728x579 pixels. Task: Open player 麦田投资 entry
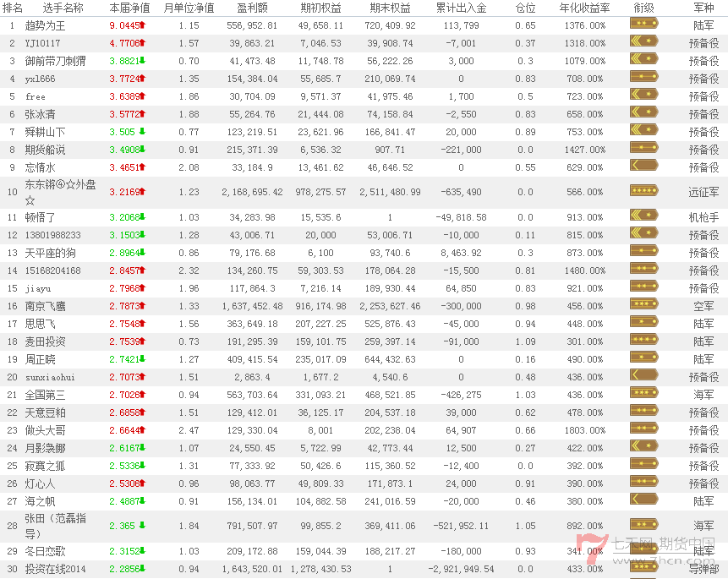tap(45, 341)
